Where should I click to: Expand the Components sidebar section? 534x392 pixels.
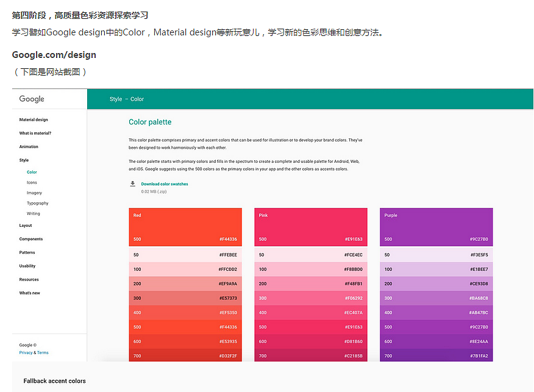tap(31, 239)
